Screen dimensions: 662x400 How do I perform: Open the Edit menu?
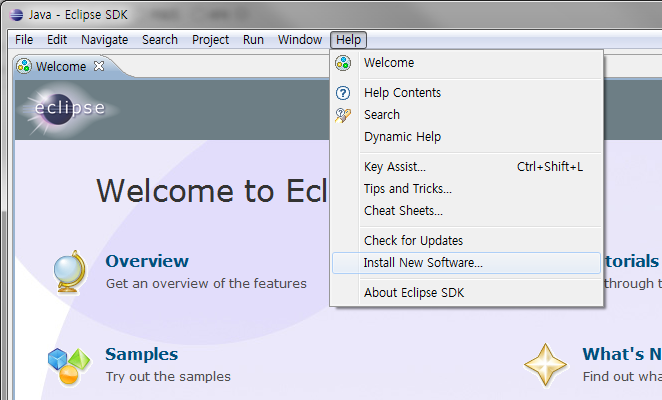pos(57,40)
